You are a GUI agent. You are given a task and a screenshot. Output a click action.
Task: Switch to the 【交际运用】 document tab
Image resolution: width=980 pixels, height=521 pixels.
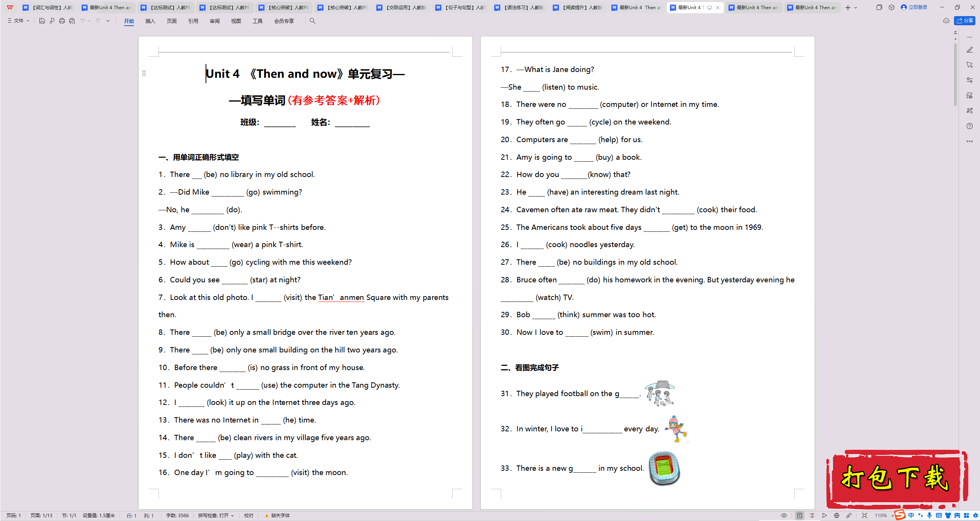(x=402, y=7)
